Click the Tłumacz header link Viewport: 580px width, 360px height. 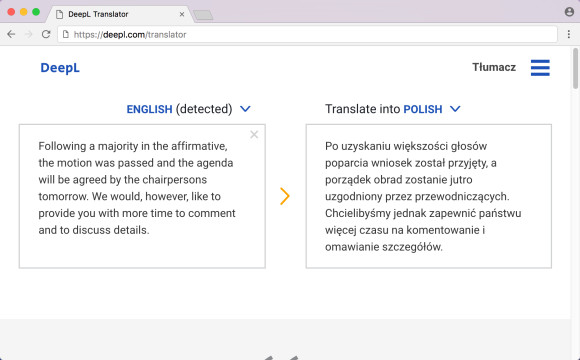tap(494, 67)
